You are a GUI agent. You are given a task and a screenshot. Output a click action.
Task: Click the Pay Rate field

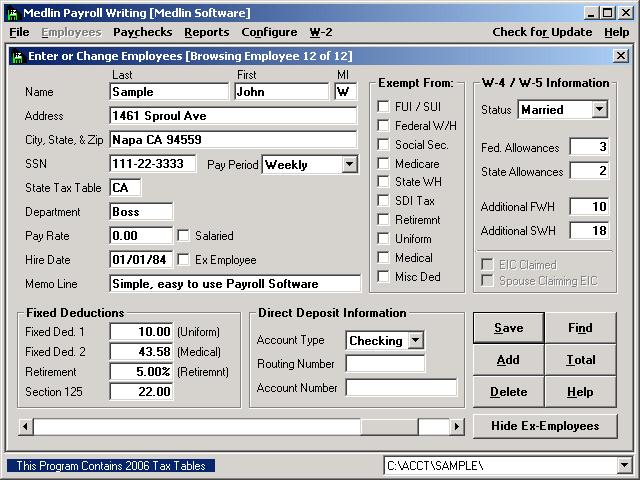coord(141,236)
